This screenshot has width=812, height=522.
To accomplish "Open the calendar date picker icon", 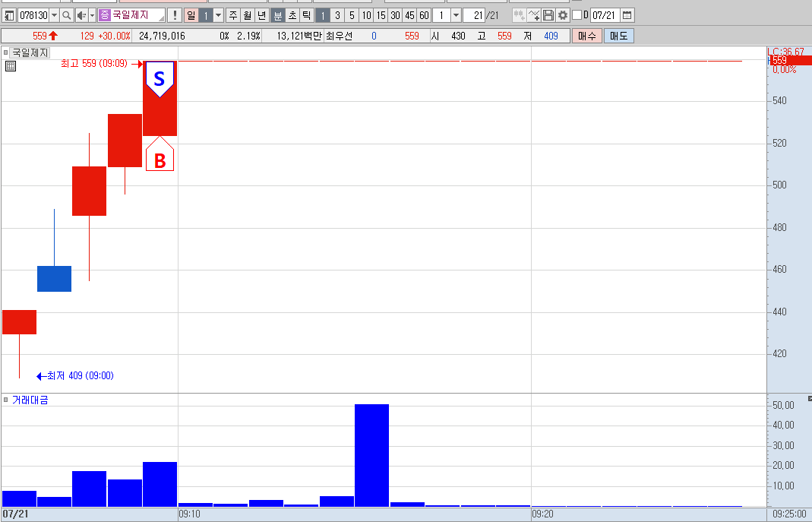I will pos(627,15).
